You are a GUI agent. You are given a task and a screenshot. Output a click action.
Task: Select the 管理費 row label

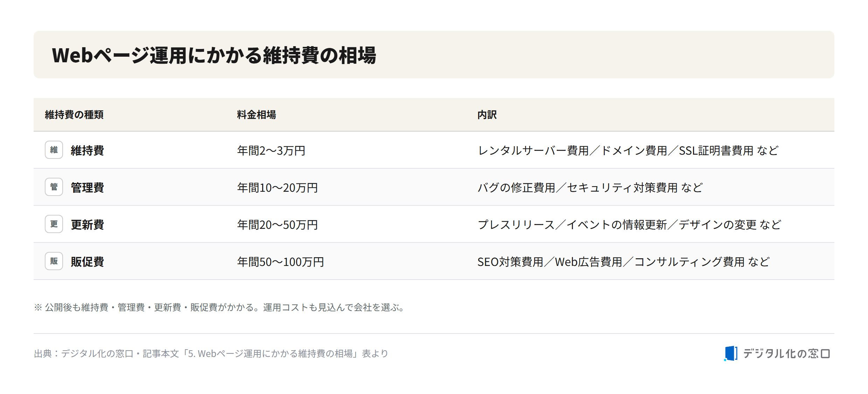tap(87, 188)
